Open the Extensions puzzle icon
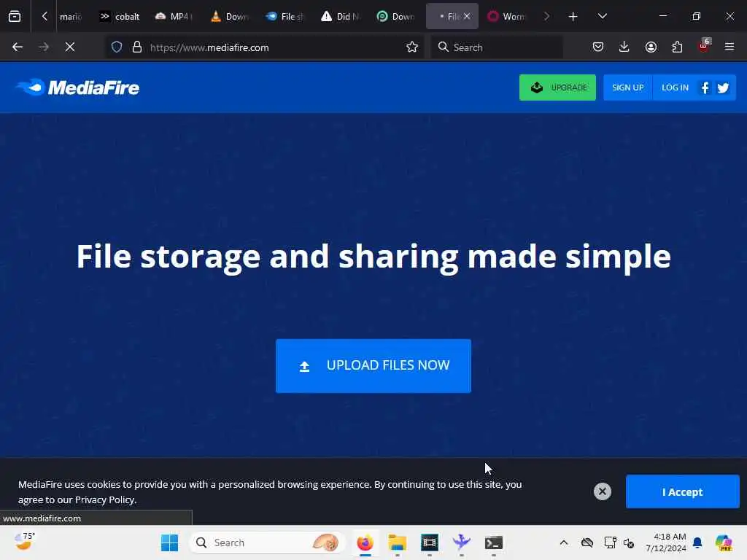747x560 pixels. tap(677, 47)
